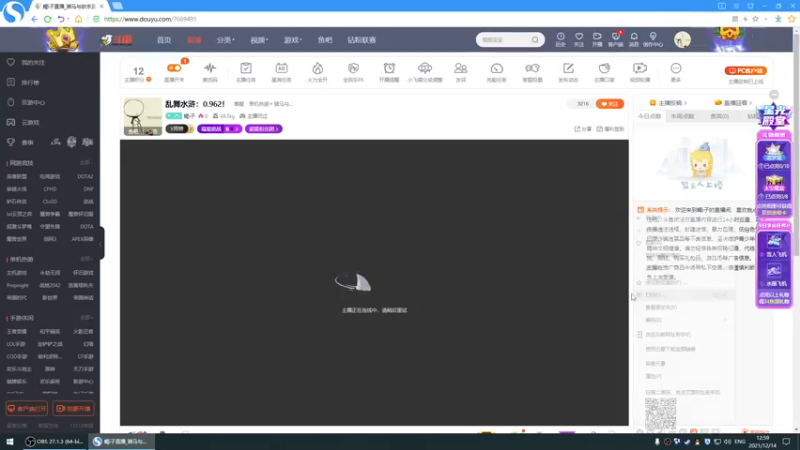Viewport: 800px width, 450px height.
Task: Open 首页 in the top navigation
Action: tap(164, 40)
